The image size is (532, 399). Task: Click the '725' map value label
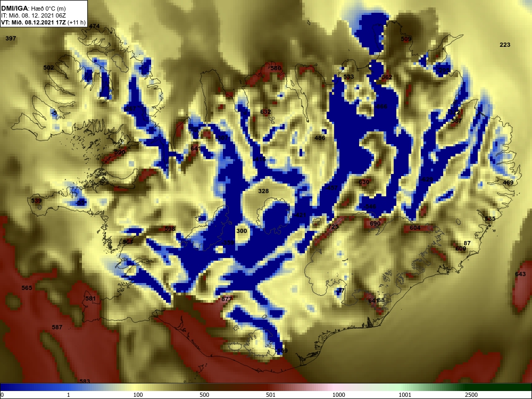point(333,227)
